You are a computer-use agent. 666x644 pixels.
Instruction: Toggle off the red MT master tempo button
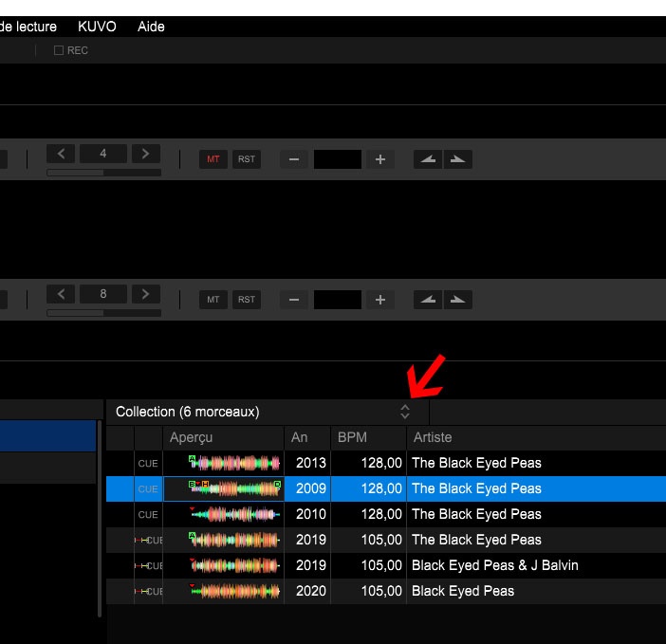[x=213, y=159]
